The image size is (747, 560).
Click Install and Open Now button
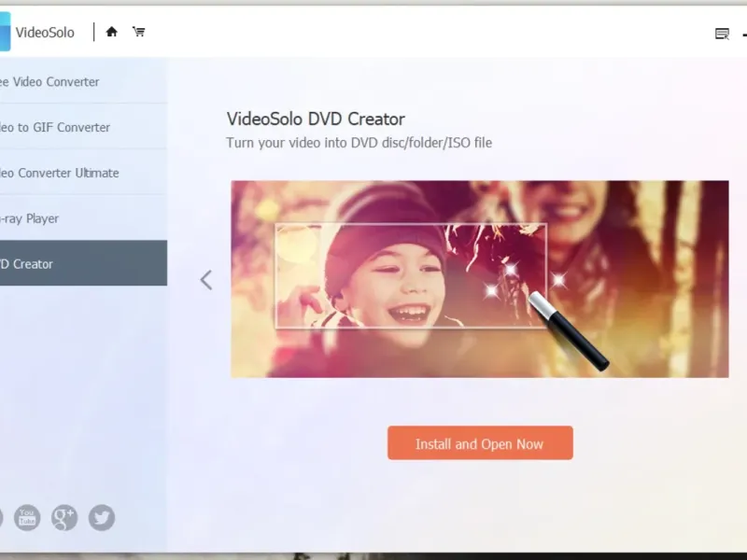click(480, 442)
